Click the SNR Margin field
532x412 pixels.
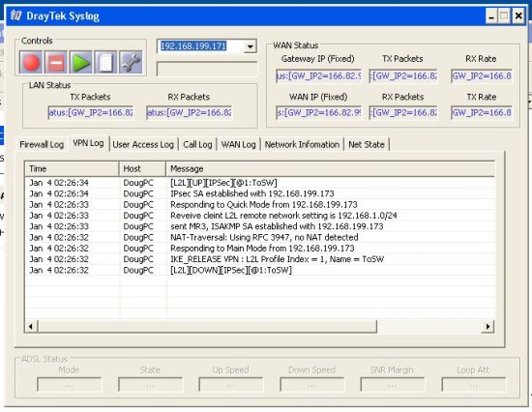tap(392, 385)
